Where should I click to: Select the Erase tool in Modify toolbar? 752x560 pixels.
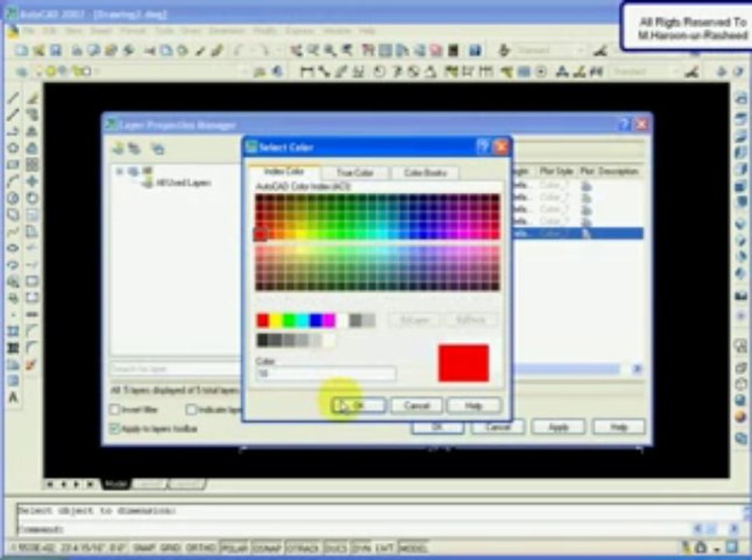click(x=32, y=98)
